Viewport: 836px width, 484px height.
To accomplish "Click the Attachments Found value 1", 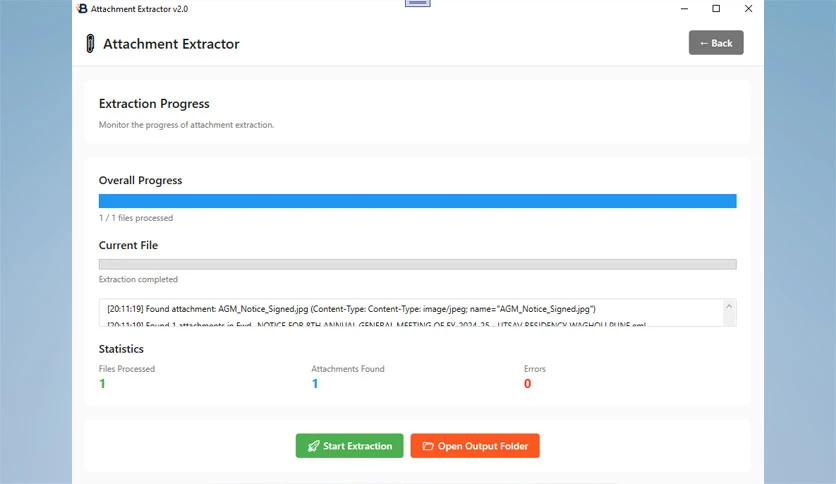I will 315,384.
